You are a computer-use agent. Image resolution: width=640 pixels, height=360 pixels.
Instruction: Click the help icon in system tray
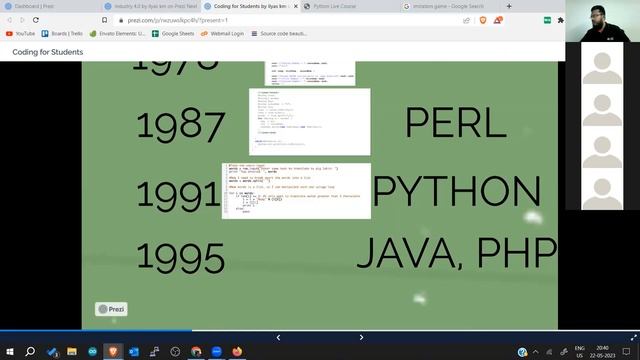click(522, 352)
